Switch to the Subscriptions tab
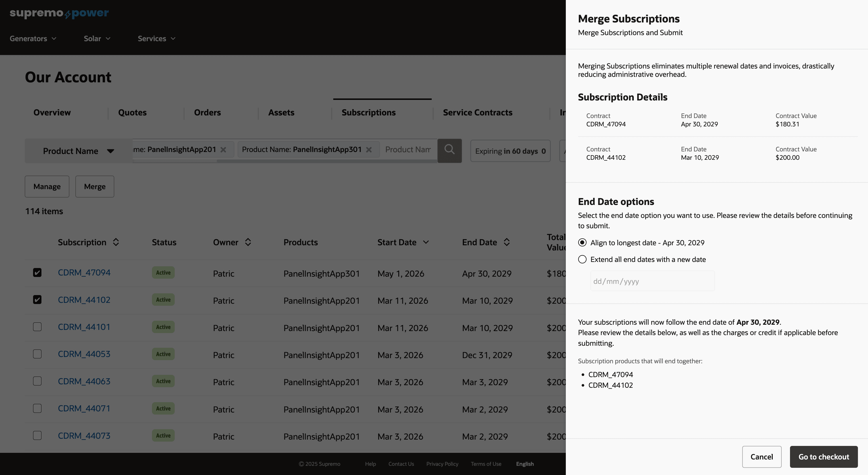 369,112
